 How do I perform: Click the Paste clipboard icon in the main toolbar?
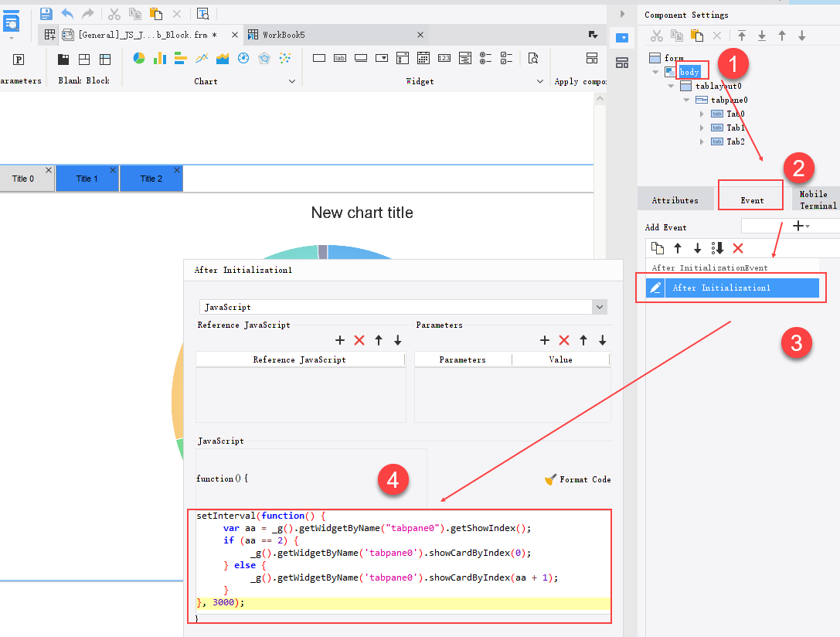tap(156, 14)
